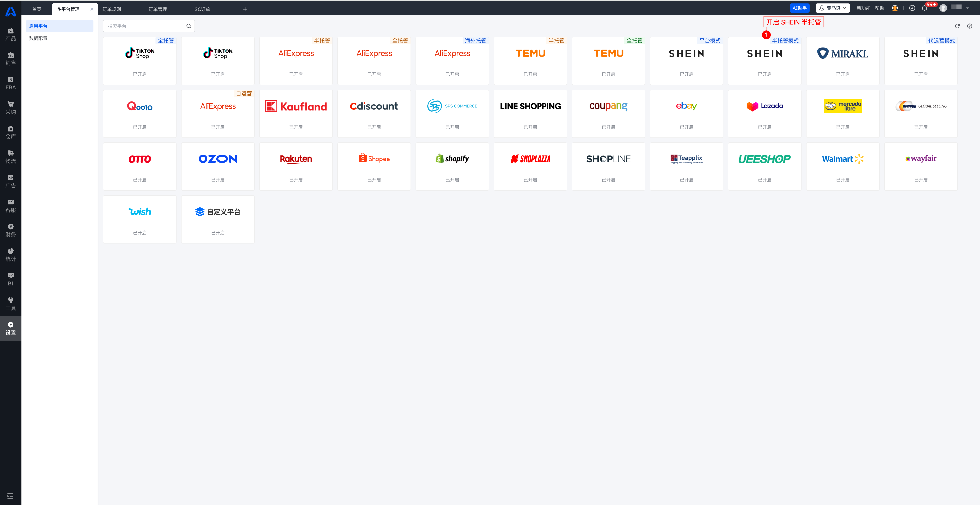Switch to the 首页 tab
980x505 pixels.
click(37, 9)
